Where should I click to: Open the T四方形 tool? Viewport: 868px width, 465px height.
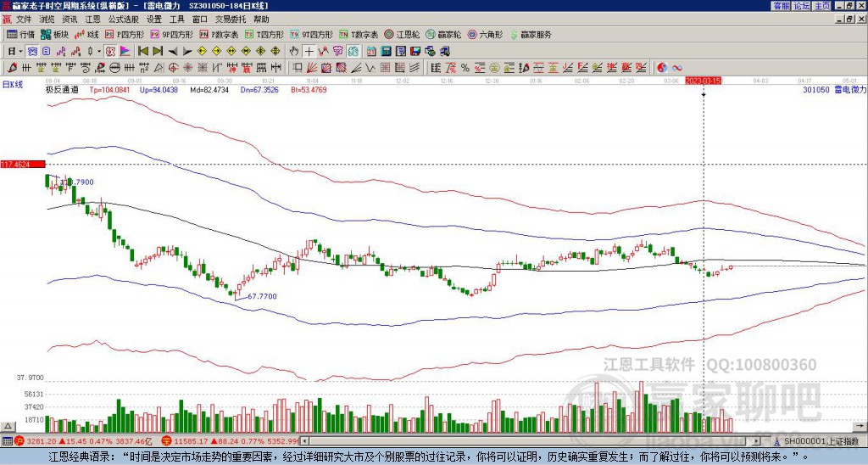click(264, 34)
